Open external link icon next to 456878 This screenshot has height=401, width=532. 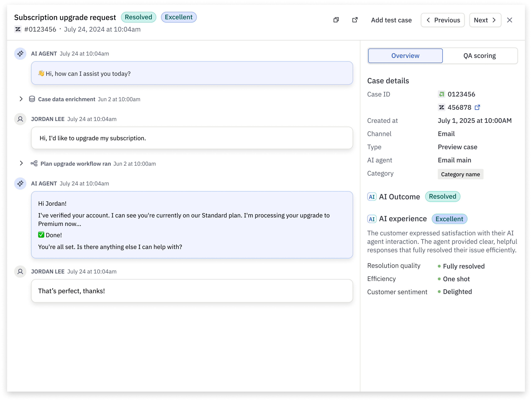(477, 107)
